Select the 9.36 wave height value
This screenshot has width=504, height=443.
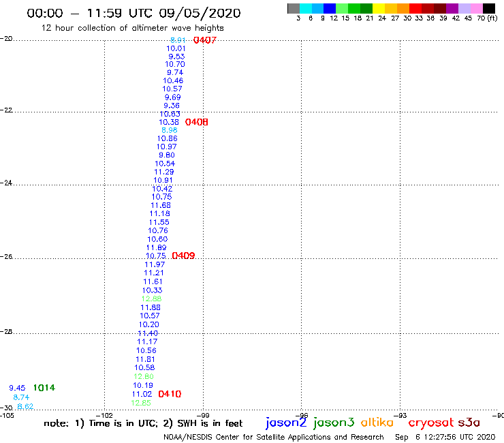[x=172, y=106]
